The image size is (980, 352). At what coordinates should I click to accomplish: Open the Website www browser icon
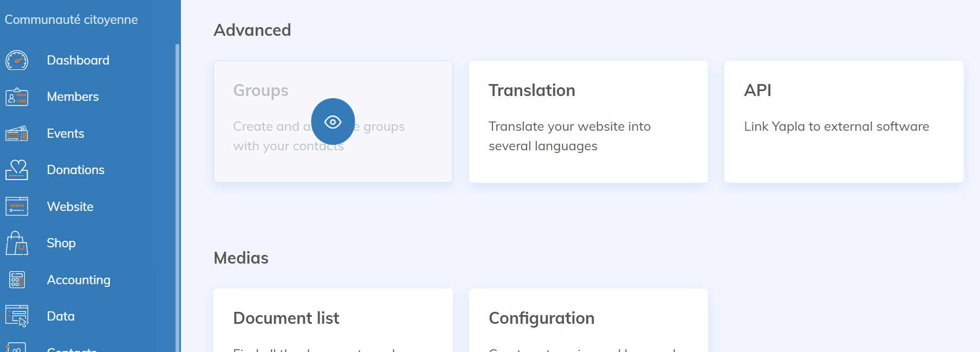tap(17, 207)
